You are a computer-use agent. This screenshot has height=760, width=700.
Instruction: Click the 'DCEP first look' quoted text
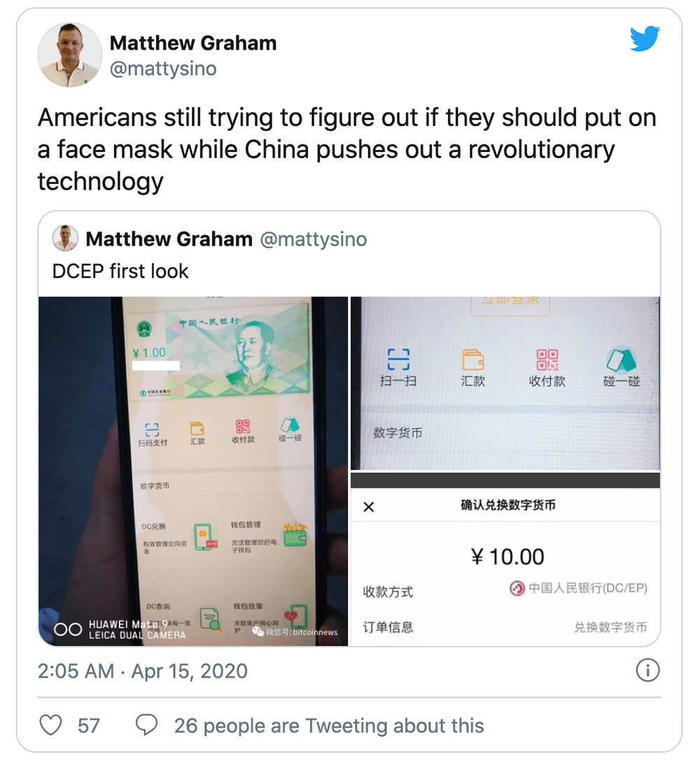(120, 271)
